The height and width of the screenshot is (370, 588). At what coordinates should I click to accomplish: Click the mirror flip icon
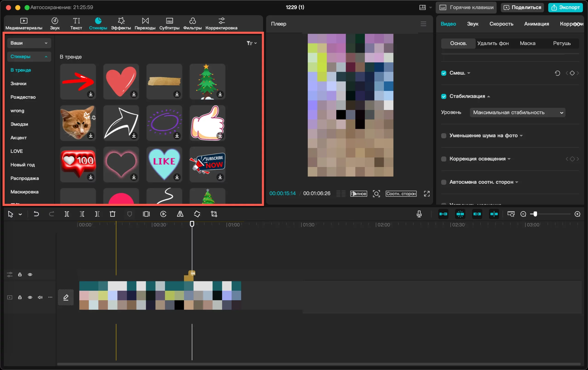point(180,214)
